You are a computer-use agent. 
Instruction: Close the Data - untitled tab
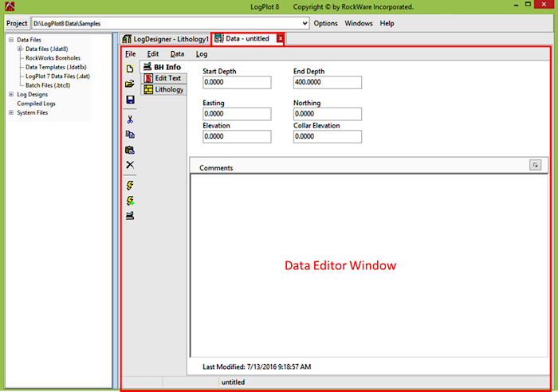tap(280, 38)
